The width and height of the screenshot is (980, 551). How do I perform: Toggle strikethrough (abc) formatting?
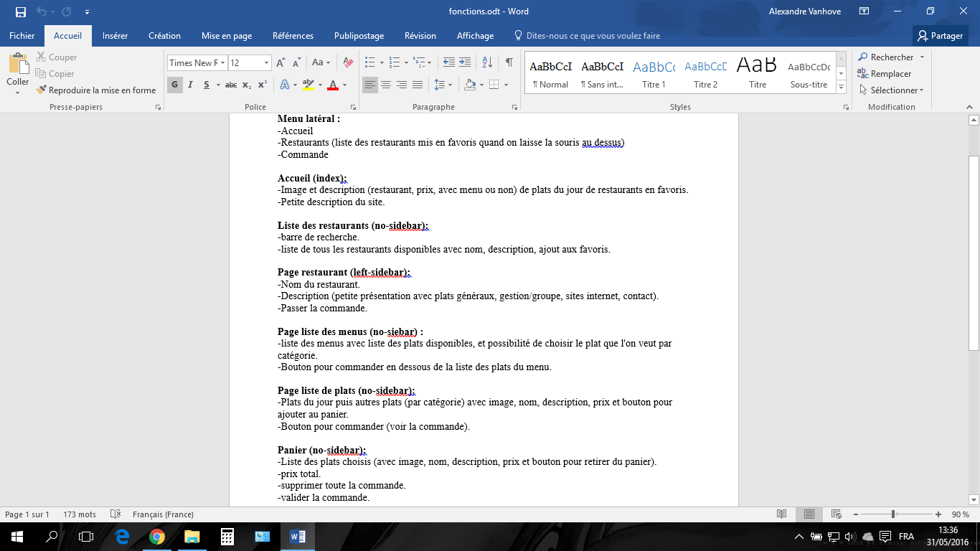pos(231,85)
